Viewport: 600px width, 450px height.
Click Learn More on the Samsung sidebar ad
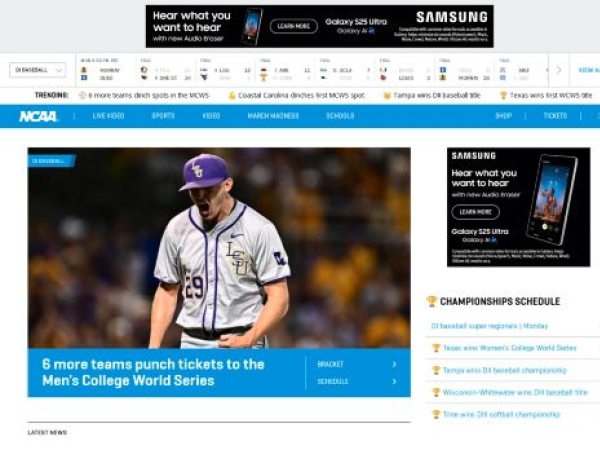point(475,212)
